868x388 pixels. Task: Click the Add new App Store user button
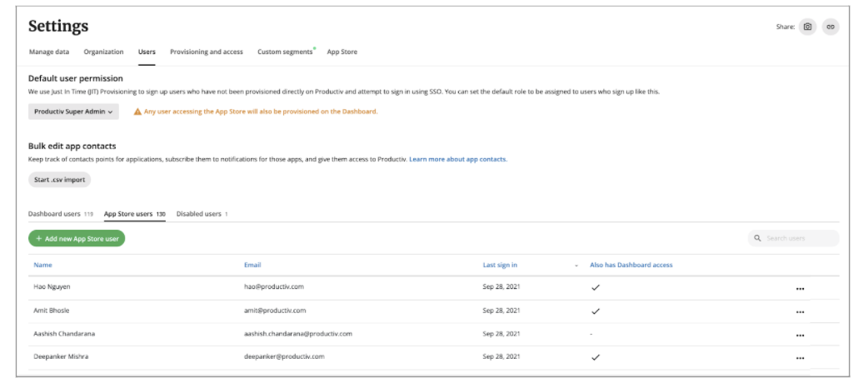click(x=77, y=239)
